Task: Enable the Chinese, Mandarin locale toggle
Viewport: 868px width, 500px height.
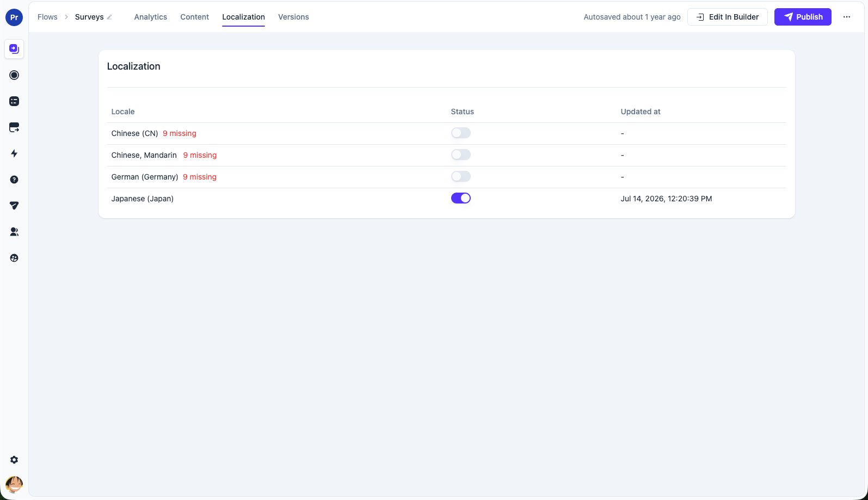Action: click(461, 155)
